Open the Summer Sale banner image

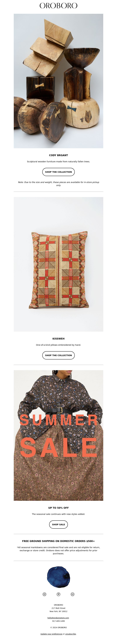(58, 435)
